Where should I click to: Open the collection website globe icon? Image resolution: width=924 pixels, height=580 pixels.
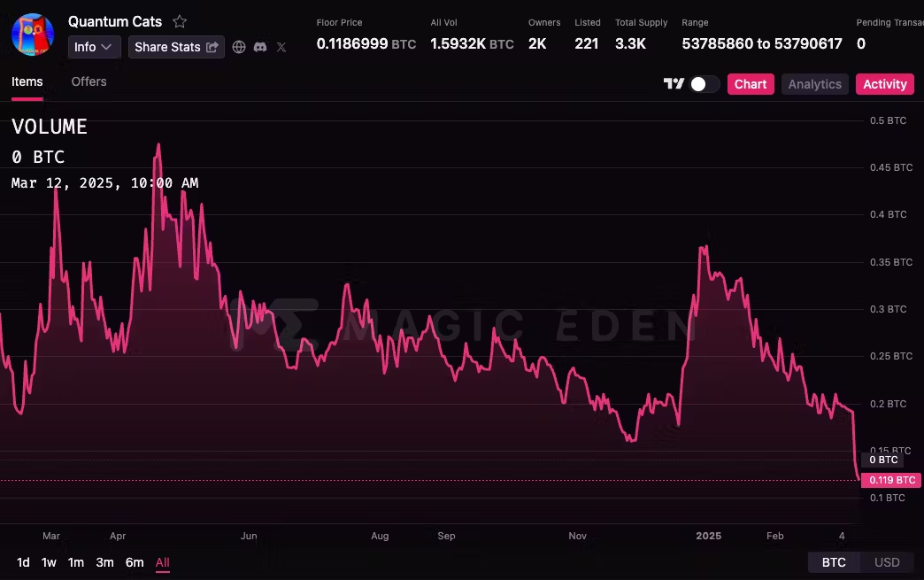coord(239,47)
